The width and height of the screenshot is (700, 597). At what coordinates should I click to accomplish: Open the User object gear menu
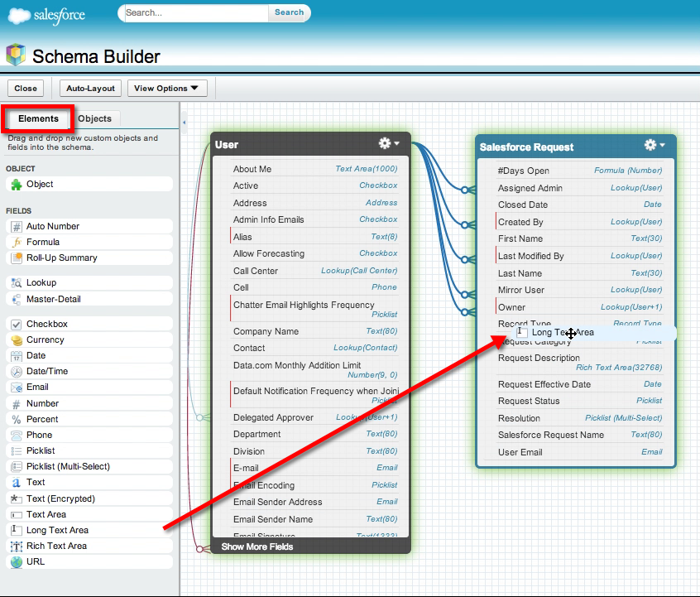pyautogui.click(x=389, y=143)
